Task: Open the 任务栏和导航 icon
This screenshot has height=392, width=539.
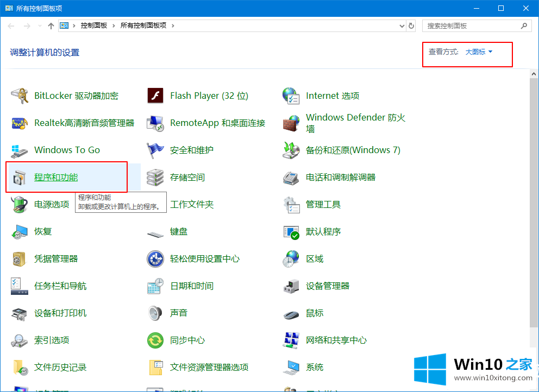Action: pyautogui.click(x=19, y=286)
